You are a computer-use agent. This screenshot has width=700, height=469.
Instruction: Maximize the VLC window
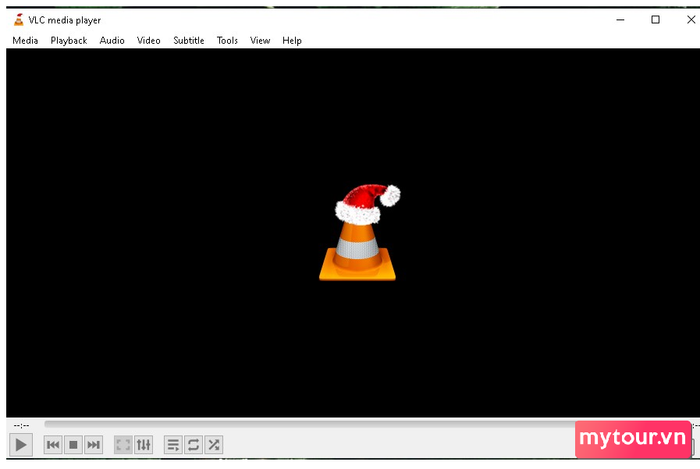(x=655, y=20)
